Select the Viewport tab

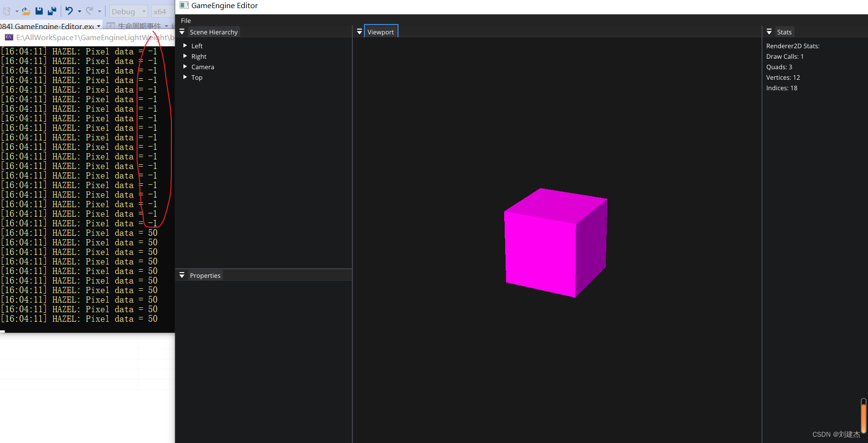(x=381, y=32)
